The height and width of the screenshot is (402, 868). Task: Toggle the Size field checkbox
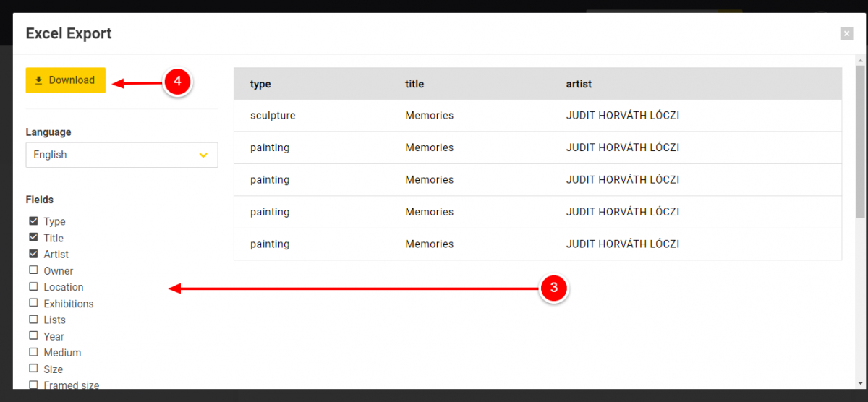pyautogui.click(x=33, y=369)
